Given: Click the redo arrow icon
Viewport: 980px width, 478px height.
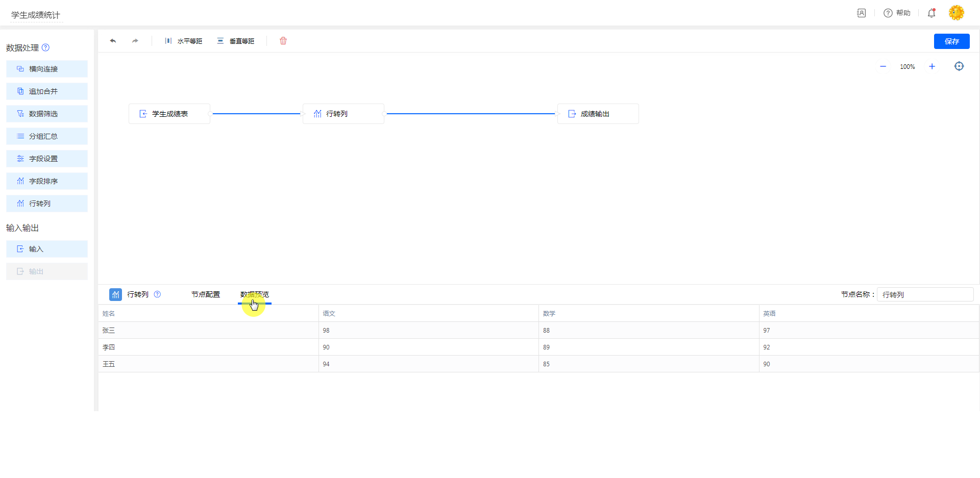Looking at the screenshot, I should [x=135, y=41].
